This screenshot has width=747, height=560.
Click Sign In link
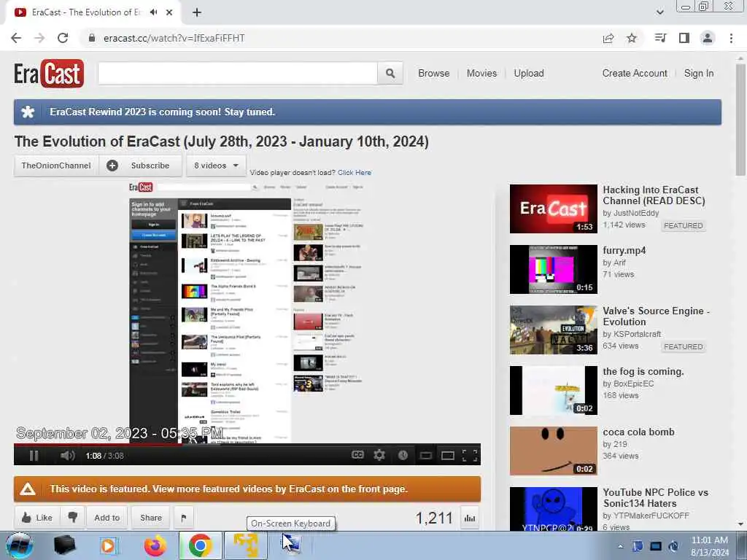[699, 74]
